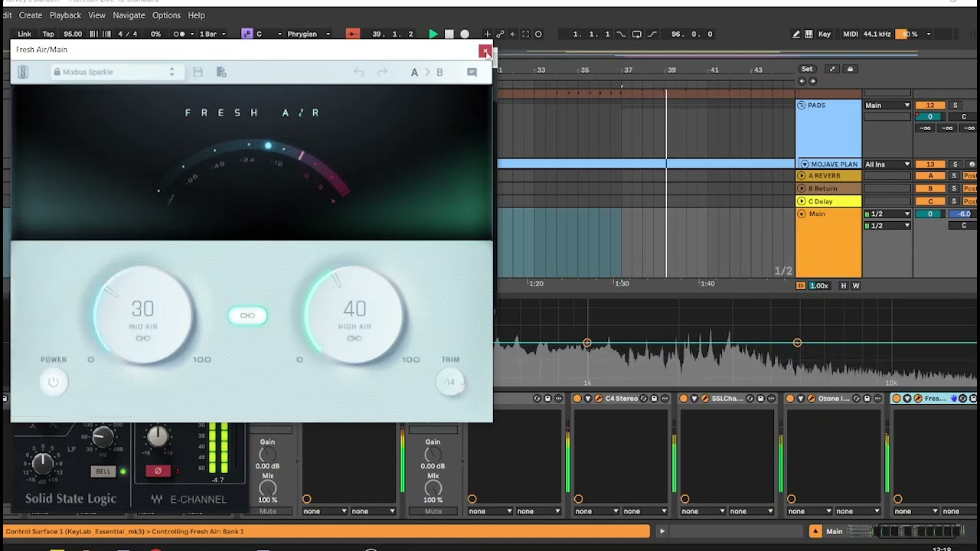Toggle the A > B compare in Fresh Air
The image size is (980, 551).
pos(427,72)
